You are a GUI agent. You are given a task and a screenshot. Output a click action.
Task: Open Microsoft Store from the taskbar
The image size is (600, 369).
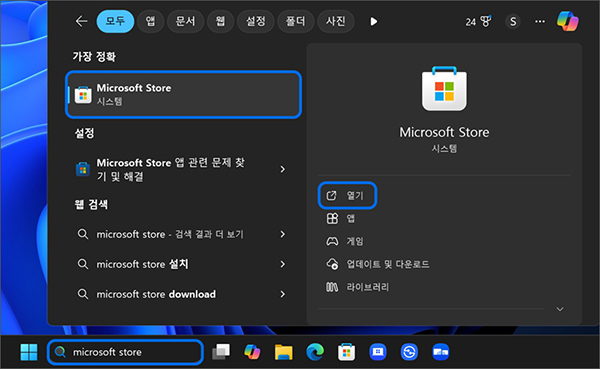[x=346, y=352]
